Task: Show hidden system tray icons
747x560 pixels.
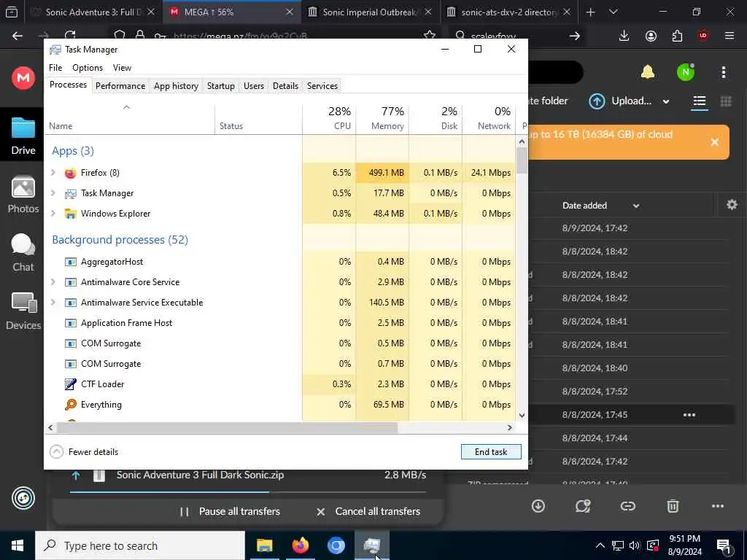Action: coord(600,545)
